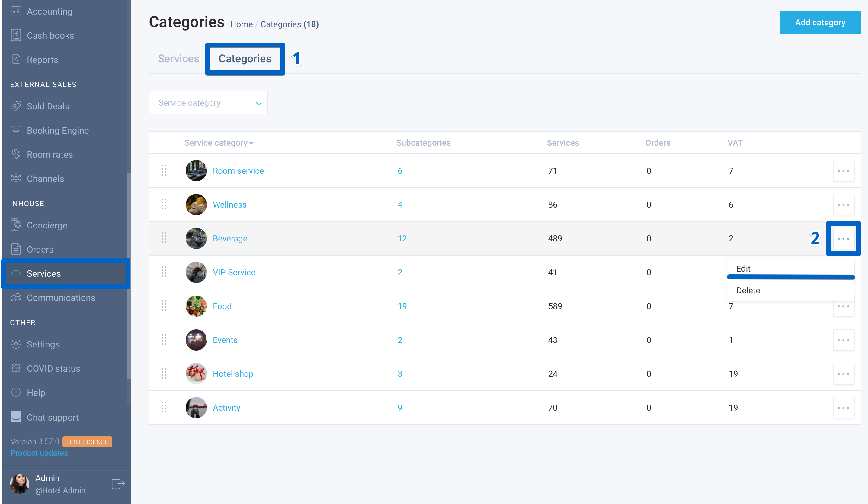Sort by Service category column header arrow
868x504 pixels.
251,144
